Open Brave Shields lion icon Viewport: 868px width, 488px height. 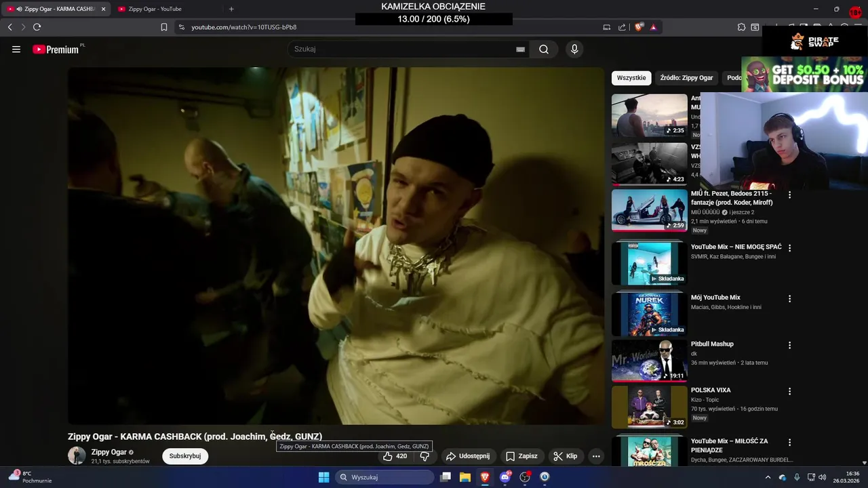(x=639, y=27)
